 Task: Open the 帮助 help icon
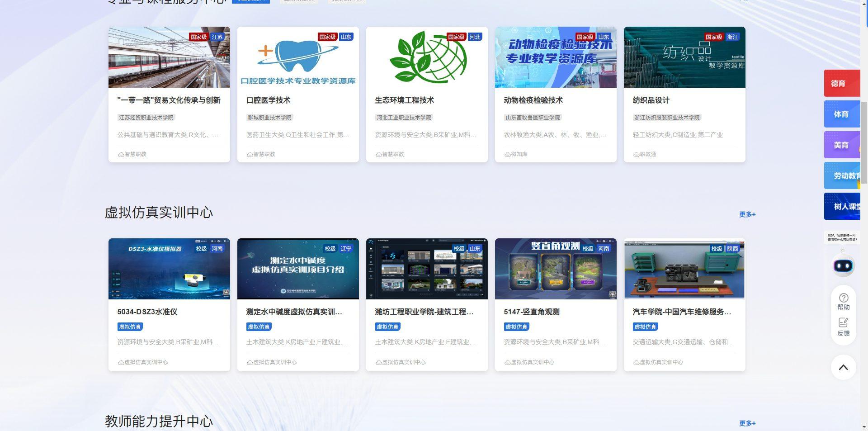click(x=843, y=301)
